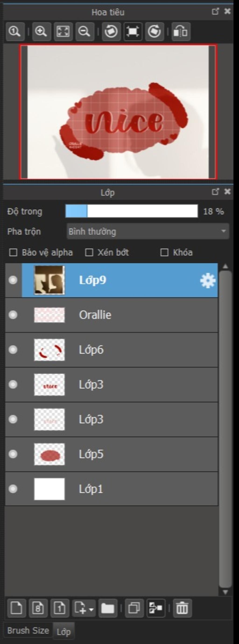
Task: Zoom in on the navigator view
Action: click(41, 31)
